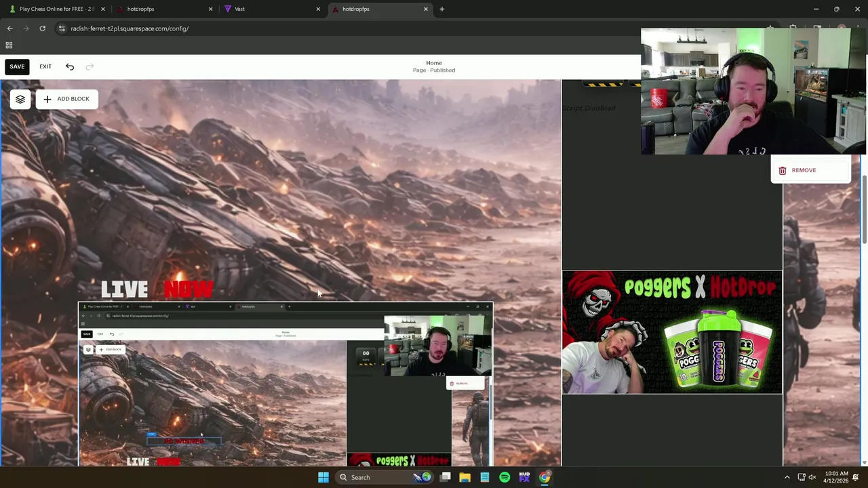Open File Explorer from the taskbar

[x=465, y=477]
